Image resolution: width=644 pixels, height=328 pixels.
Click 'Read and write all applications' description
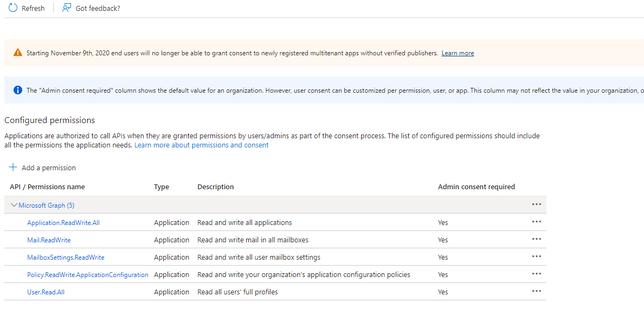click(244, 222)
